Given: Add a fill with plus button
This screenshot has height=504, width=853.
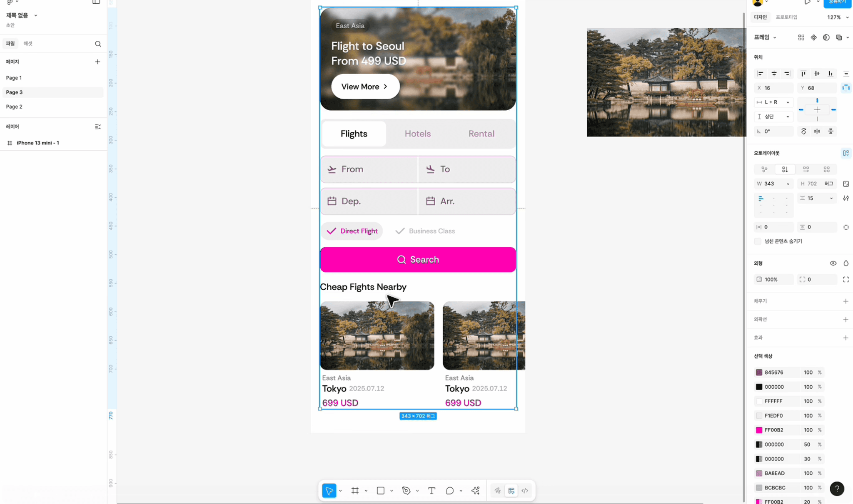Looking at the screenshot, I should [846, 301].
